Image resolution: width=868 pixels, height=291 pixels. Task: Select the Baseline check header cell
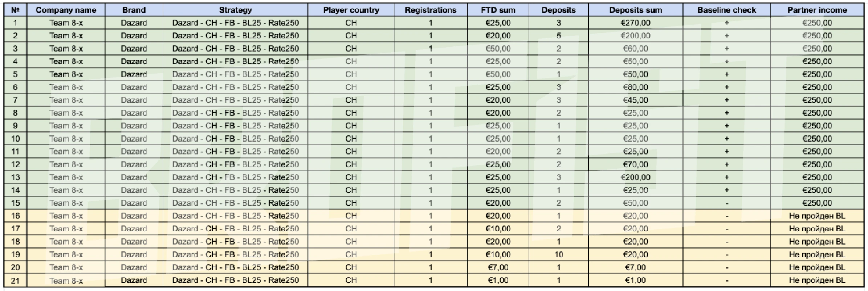(x=727, y=10)
